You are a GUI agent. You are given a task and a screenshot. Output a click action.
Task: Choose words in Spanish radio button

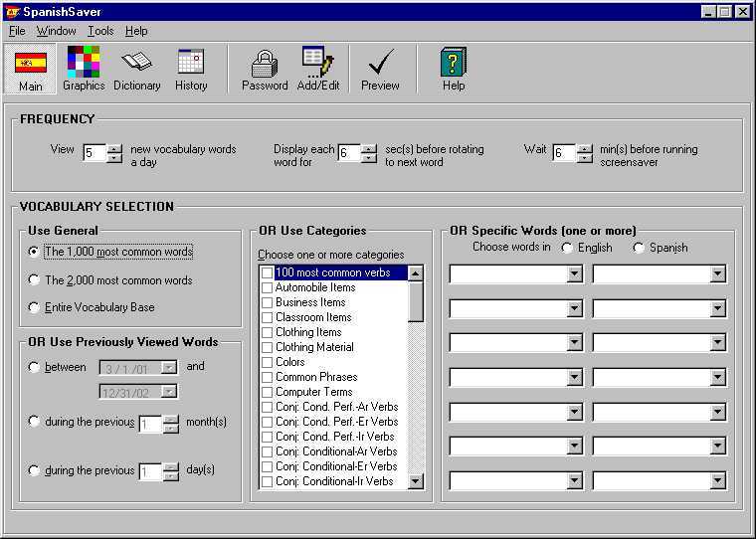639,248
